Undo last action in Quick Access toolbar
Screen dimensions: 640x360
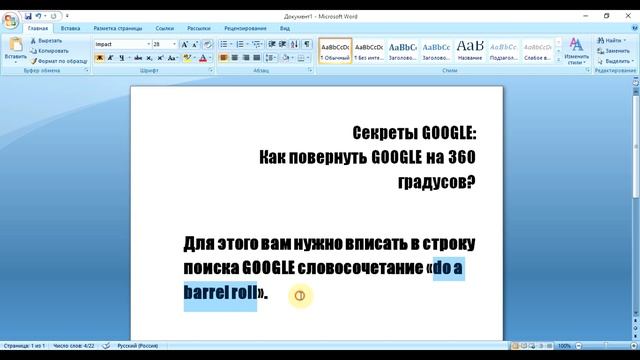[38, 16]
